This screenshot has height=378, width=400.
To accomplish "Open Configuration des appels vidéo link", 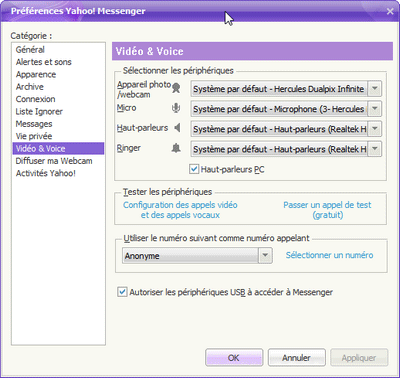I will pos(180,210).
